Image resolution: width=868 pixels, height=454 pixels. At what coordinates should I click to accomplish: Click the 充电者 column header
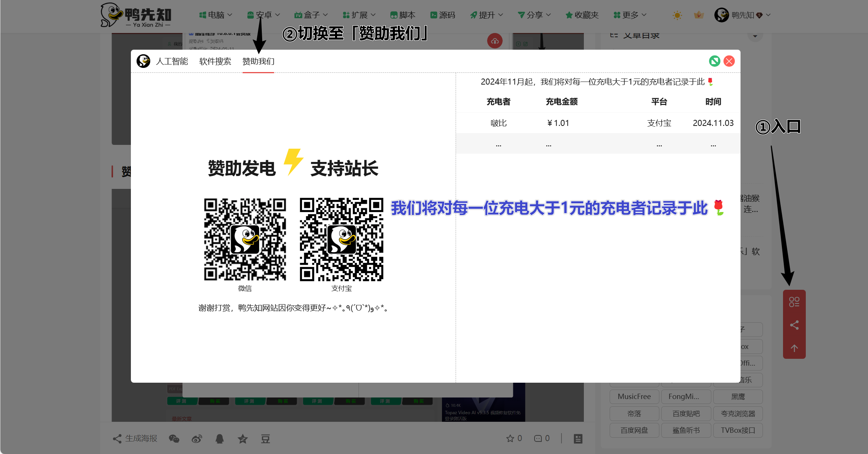click(498, 102)
